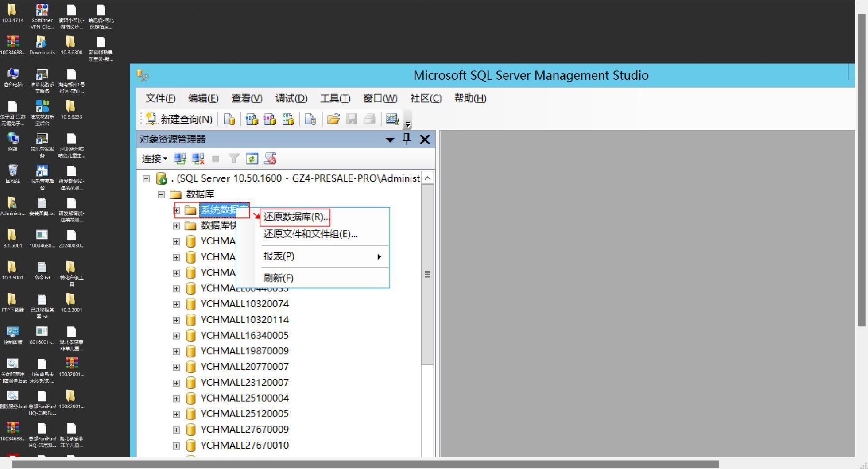Screen dimensions: 868x469
Task: Select the 控制面板 desktop icon
Action: 13,335
